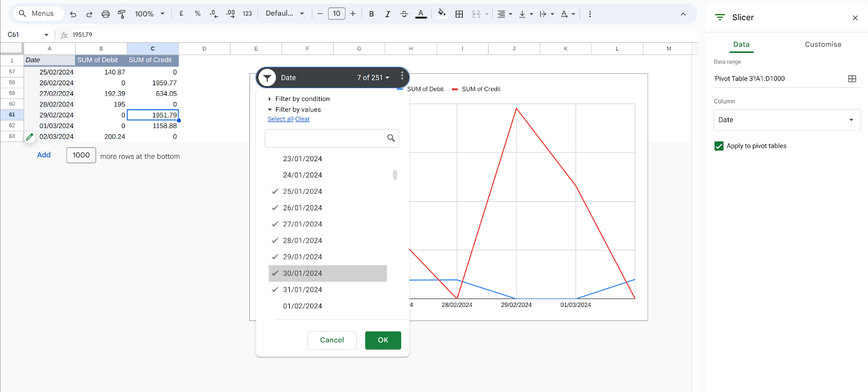Open the Column Date dropdown
868x392 pixels.
tap(787, 120)
